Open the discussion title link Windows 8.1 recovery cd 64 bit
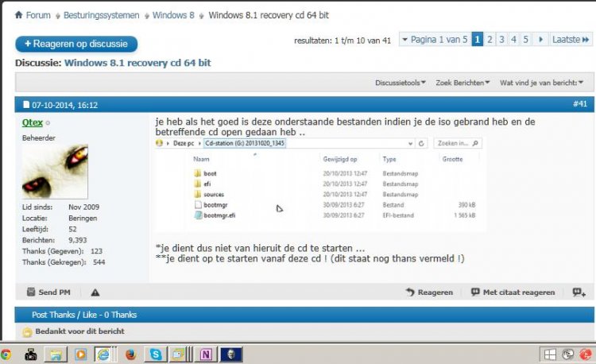Viewport: 596px width, 364px height. pyautogui.click(x=137, y=63)
